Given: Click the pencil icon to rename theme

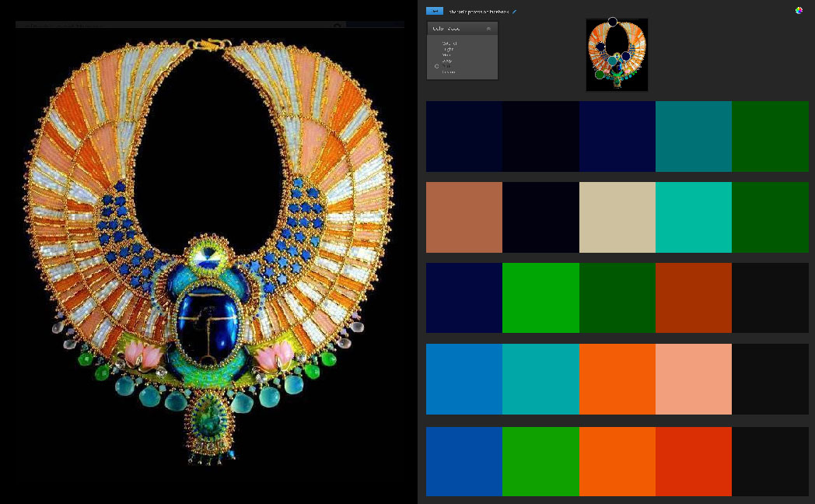Looking at the screenshot, I should [515, 12].
